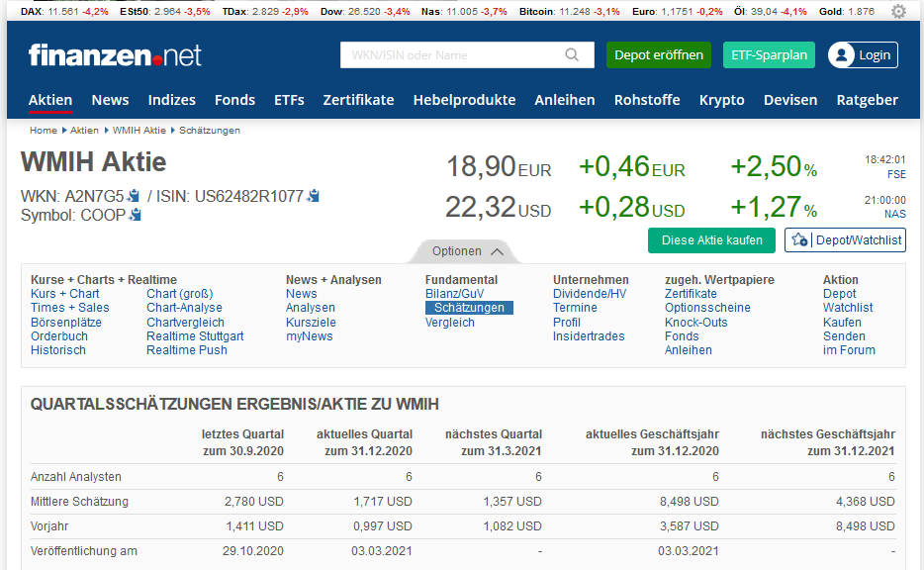Open the Insidertrades link
Screen dimensions: 924x570
[x=589, y=336]
